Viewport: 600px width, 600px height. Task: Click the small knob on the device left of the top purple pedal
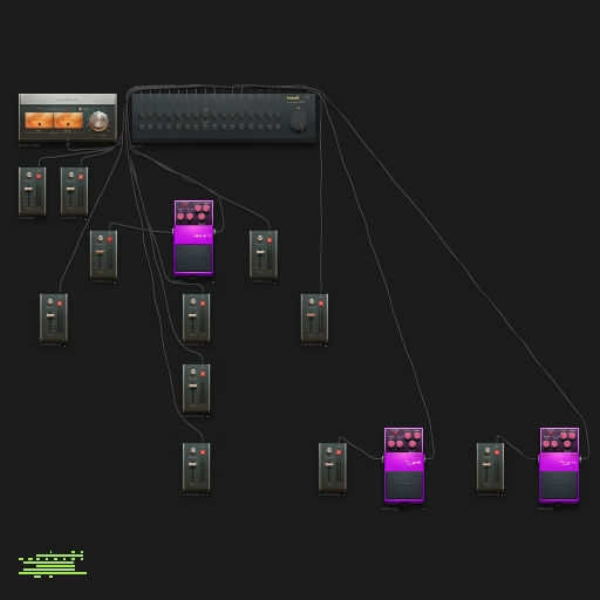pyautogui.click(x=100, y=238)
